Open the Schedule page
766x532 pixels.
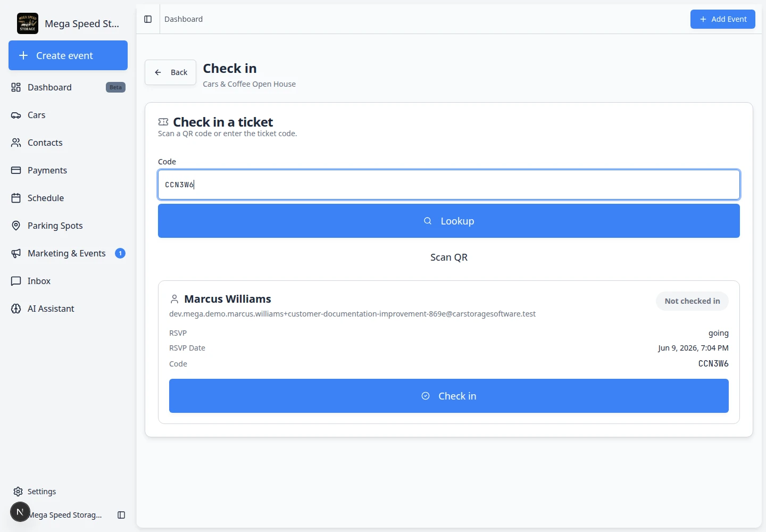[x=68, y=198]
